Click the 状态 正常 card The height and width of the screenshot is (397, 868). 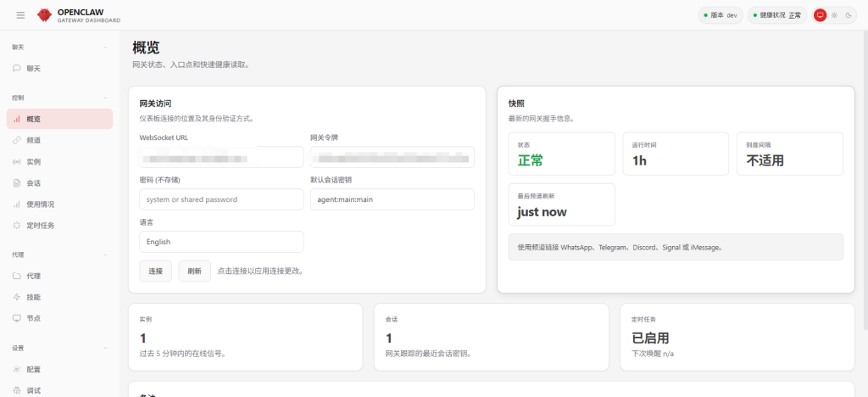tap(562, 154)
